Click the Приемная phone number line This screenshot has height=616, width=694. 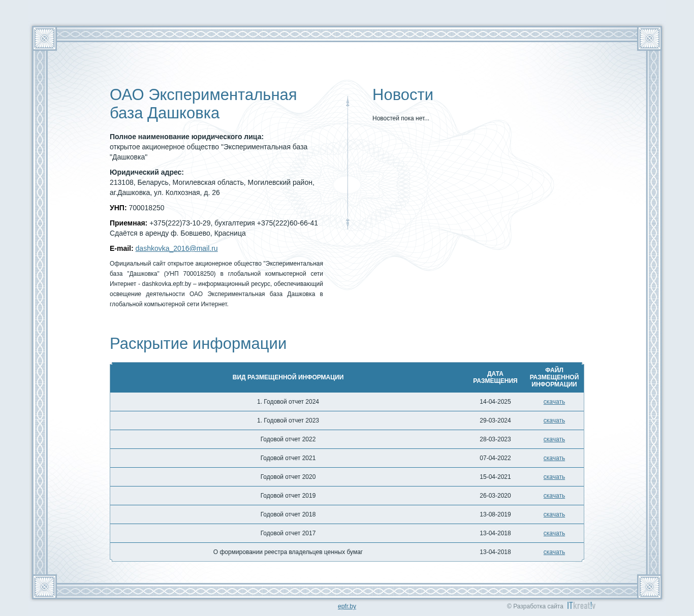coord(214,223)
